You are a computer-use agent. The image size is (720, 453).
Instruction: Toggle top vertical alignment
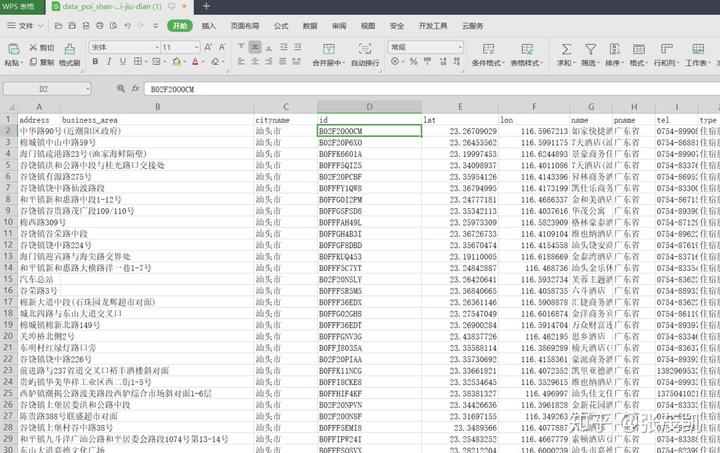pos(241,47)
